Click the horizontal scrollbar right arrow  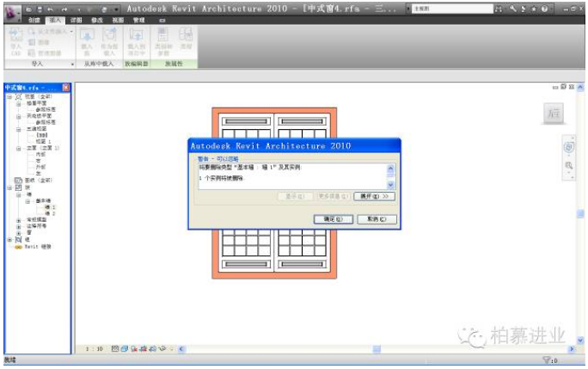[x=572, y=349]
